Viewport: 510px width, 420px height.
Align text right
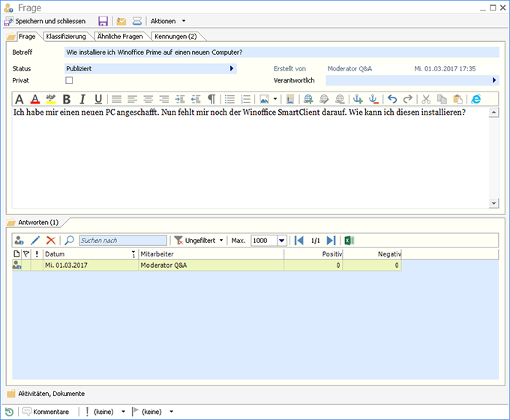[x=164, y=99]
